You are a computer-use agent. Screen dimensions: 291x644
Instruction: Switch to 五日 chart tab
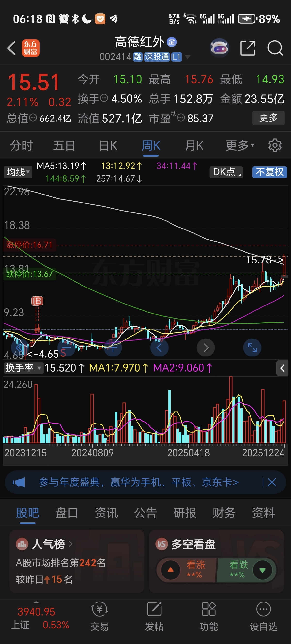[65, 145]
